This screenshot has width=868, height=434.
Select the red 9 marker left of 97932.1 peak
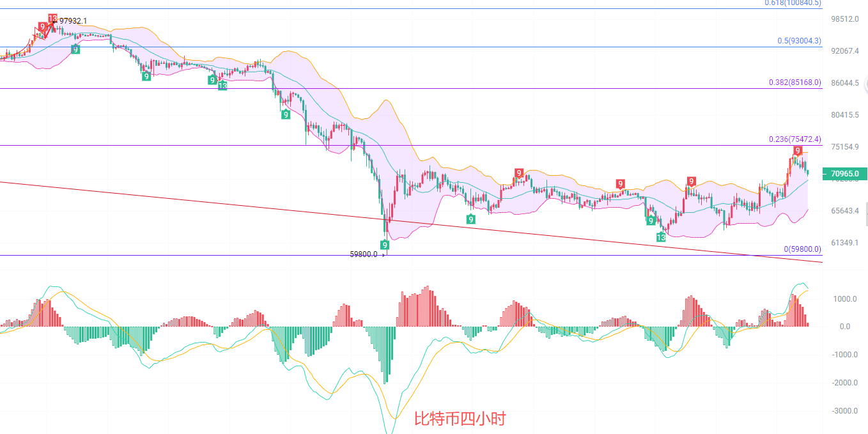[x=42, y=27]
